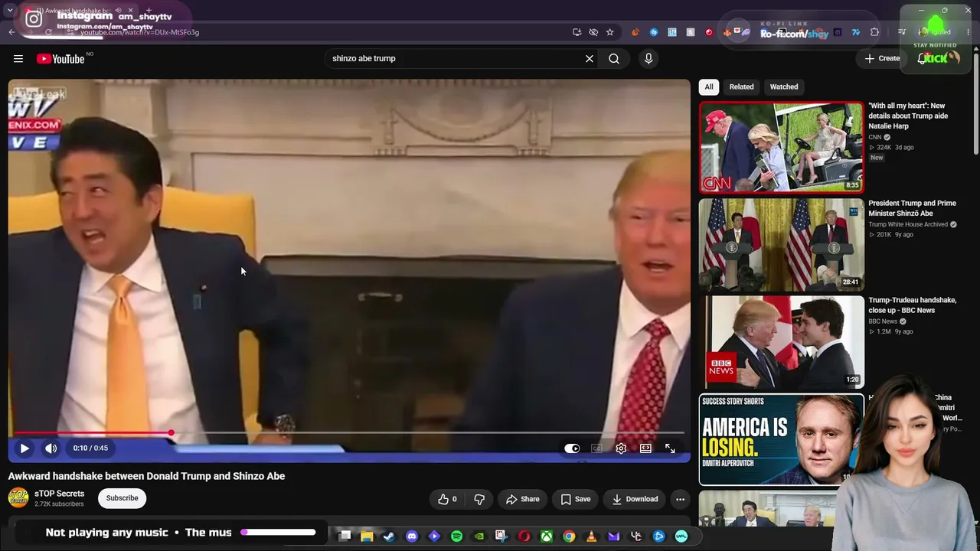Click the browser address bar URL
This screenshot has width=980, height=551.
click(x=139, y=32)
